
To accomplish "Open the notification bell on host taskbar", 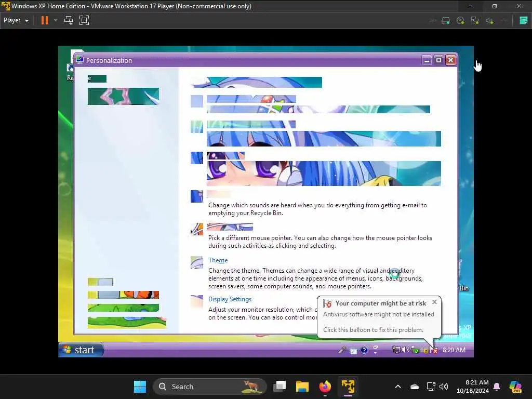I will [497, 387].
